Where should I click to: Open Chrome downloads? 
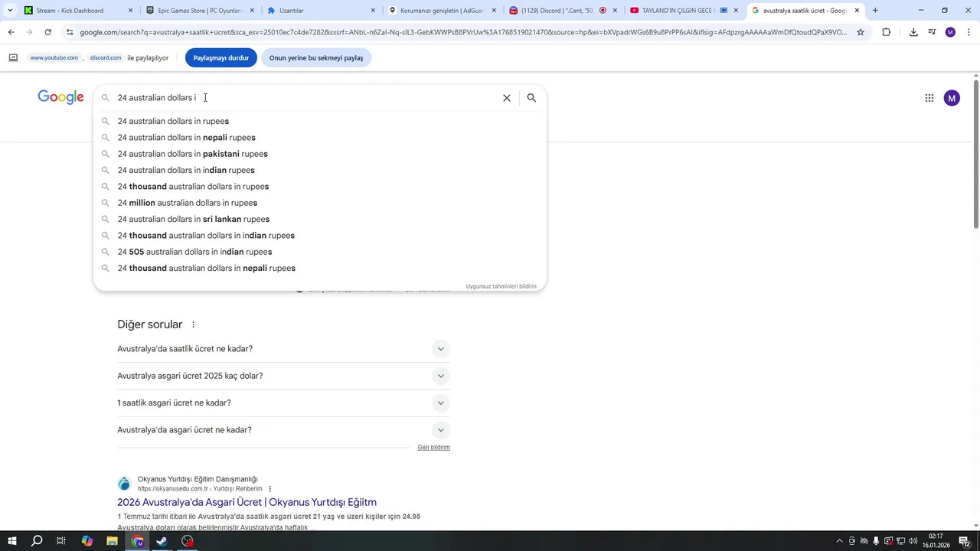coord(913,32)
